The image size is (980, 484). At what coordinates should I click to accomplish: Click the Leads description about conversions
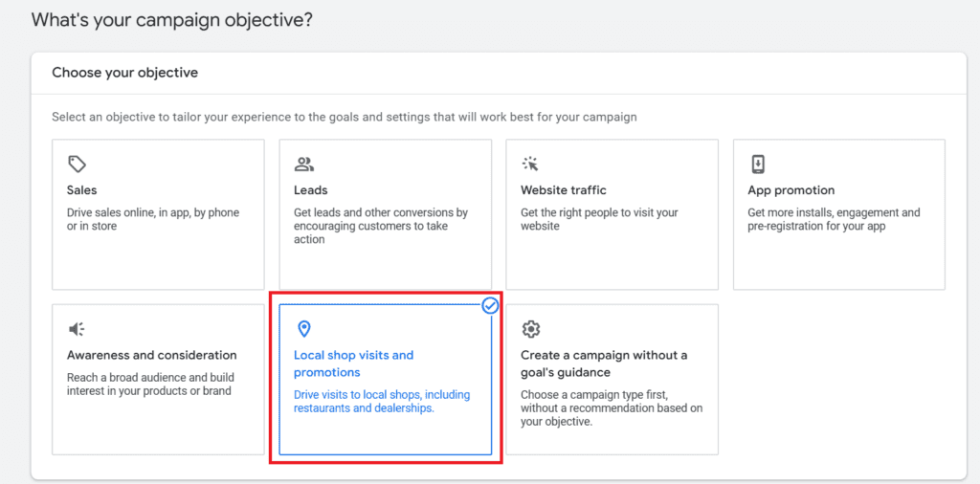point(381,226)
